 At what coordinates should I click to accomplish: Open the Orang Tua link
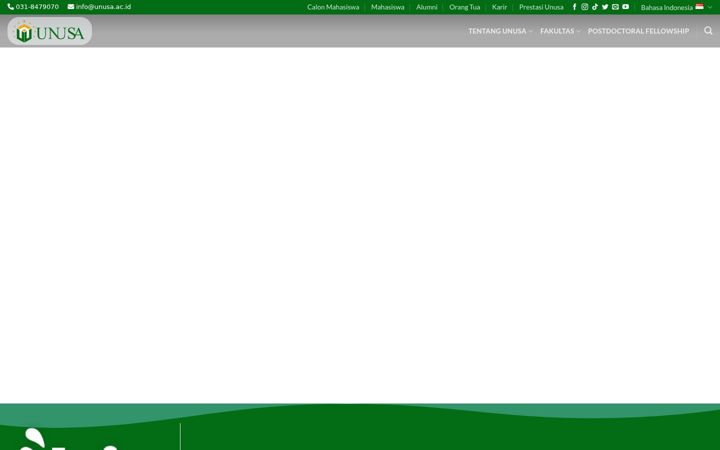(464, 7)
